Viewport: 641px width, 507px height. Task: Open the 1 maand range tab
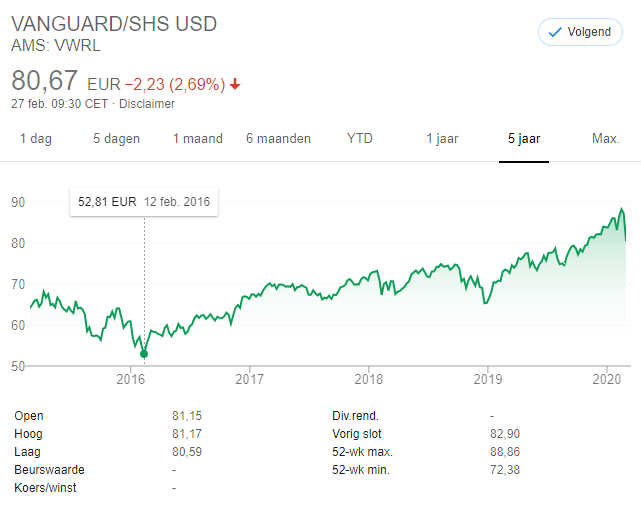[197, 139]
